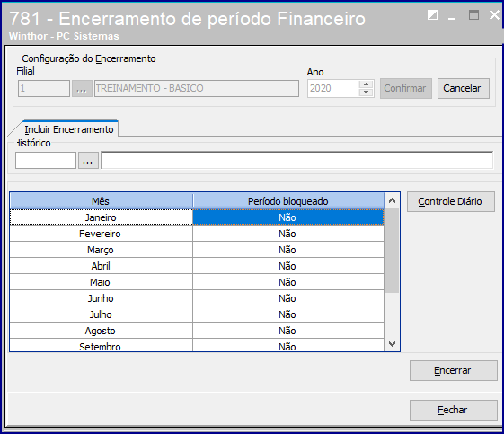504x434 pixels.
Task: Select the Maio row
Action: 197,282
